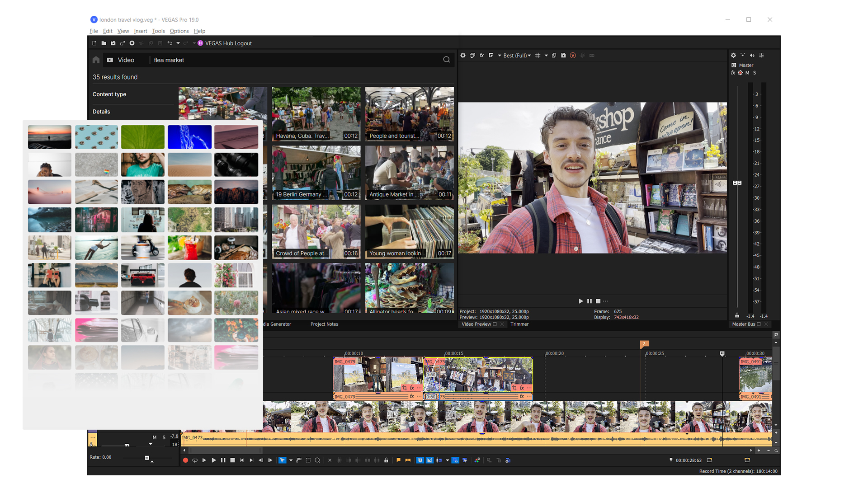Click the timeline record button
Viewport: 868px width, 488px height.
(x=185, y=460)
